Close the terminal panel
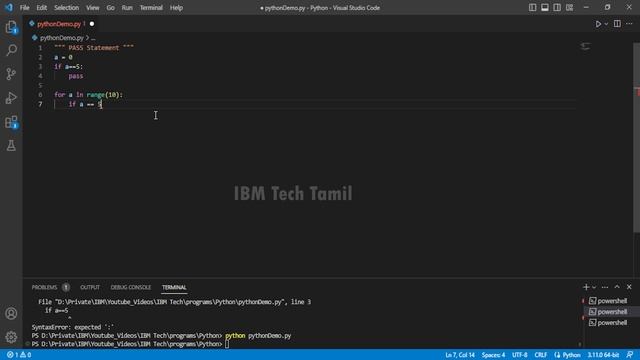Screen dimensions: 640x360 [629, 287]
